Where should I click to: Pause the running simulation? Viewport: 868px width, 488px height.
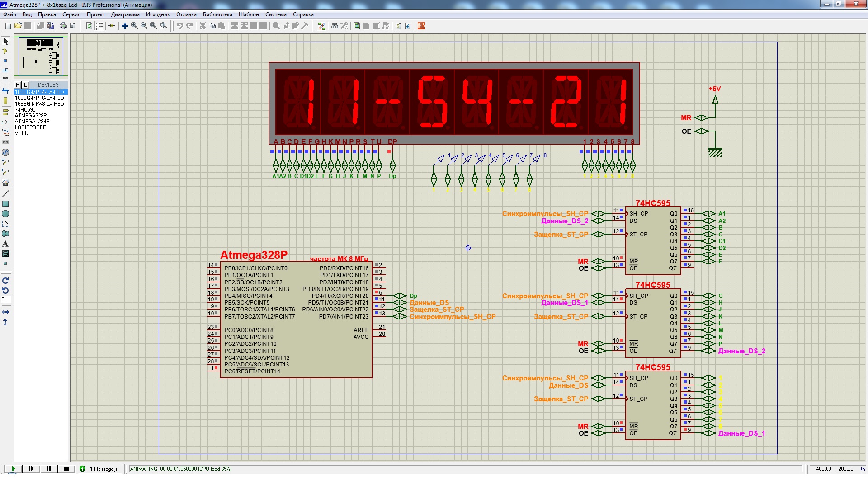click(x=49, y=469)
